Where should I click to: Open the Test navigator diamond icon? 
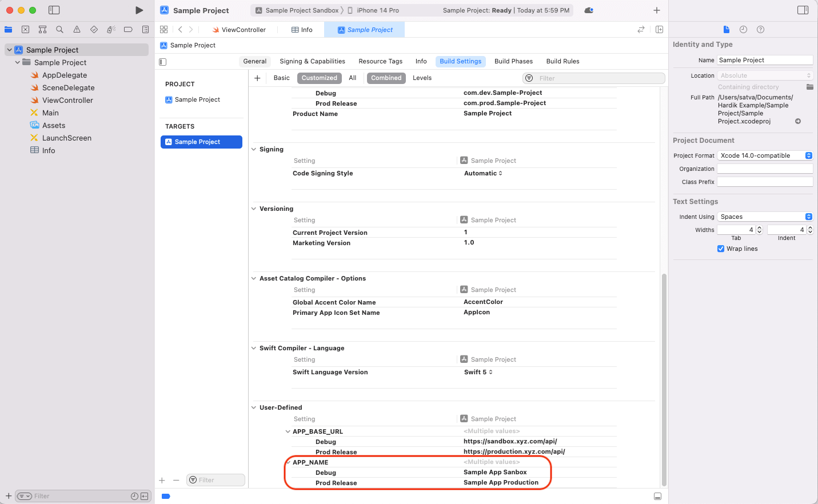pyautogui.click(x=94, y=30)
